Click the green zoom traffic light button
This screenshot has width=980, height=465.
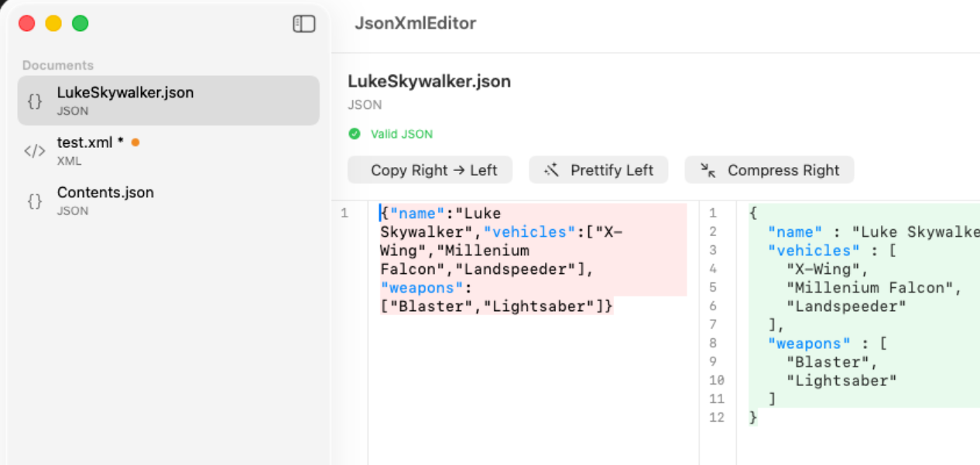(80, 23)
